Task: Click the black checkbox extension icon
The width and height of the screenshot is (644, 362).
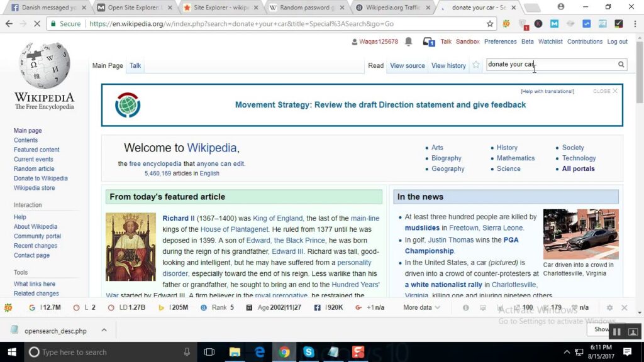Action: click(x=619, y=24)
